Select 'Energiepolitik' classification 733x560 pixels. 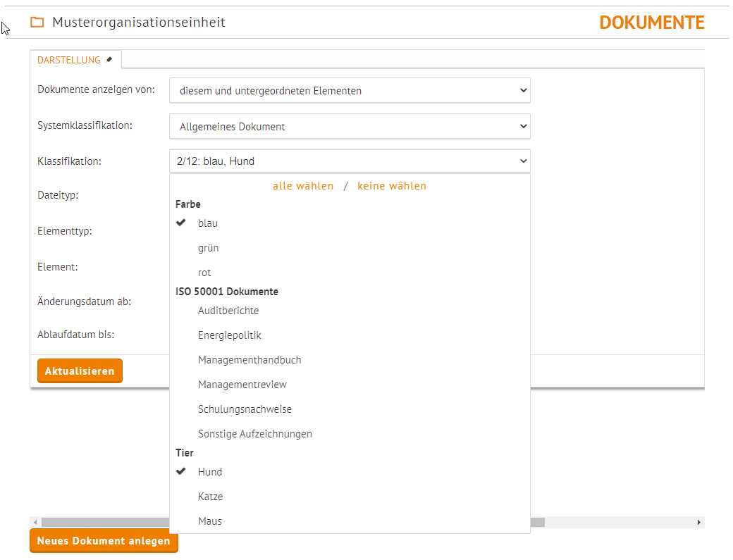(x=350, y=335)
